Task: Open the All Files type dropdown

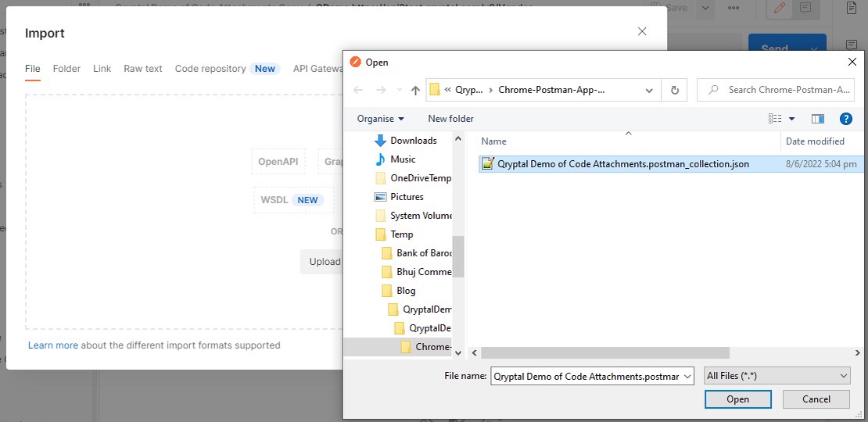Action: (777, 376)
